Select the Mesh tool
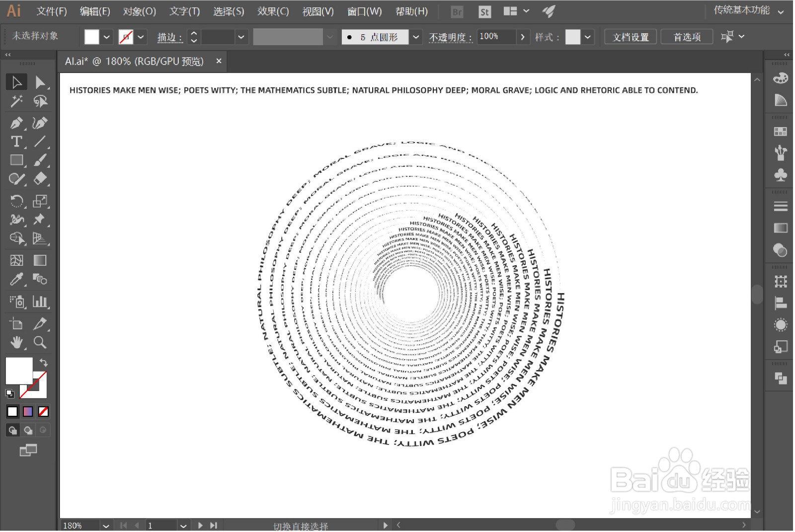Viewport: 795px width, 532px height. pos(16,260)
